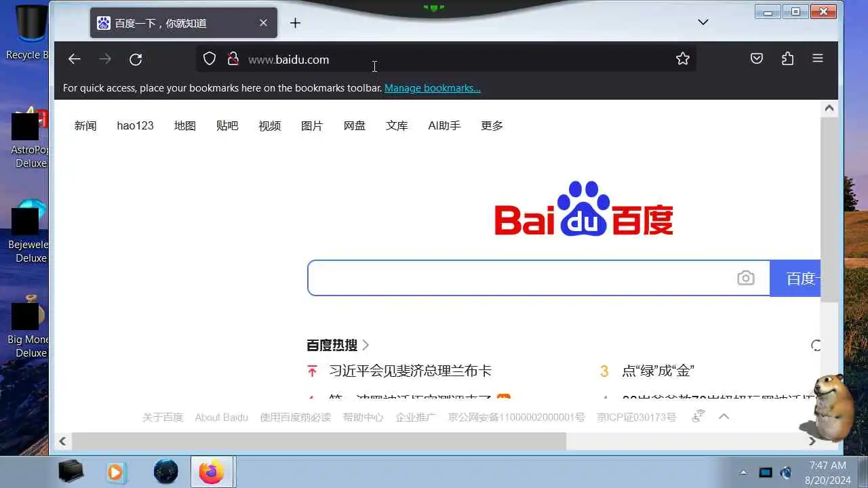Open the 文库 navigation link

point(397,125)
